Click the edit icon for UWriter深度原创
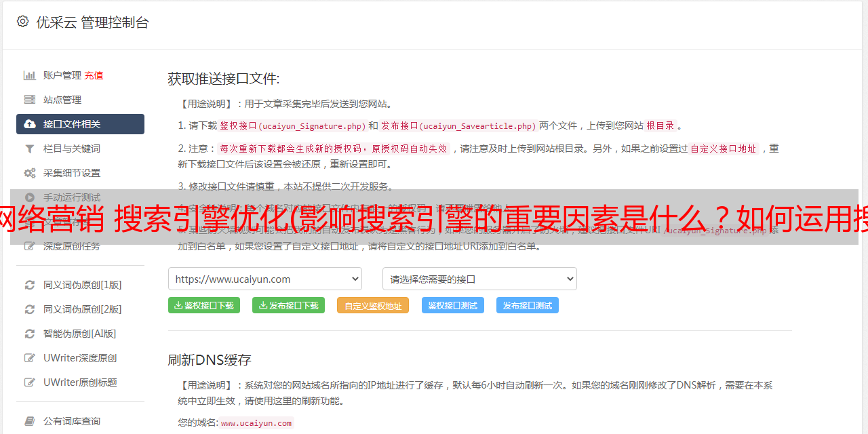This screenshot has height=434, width=868. coord(30,358)
